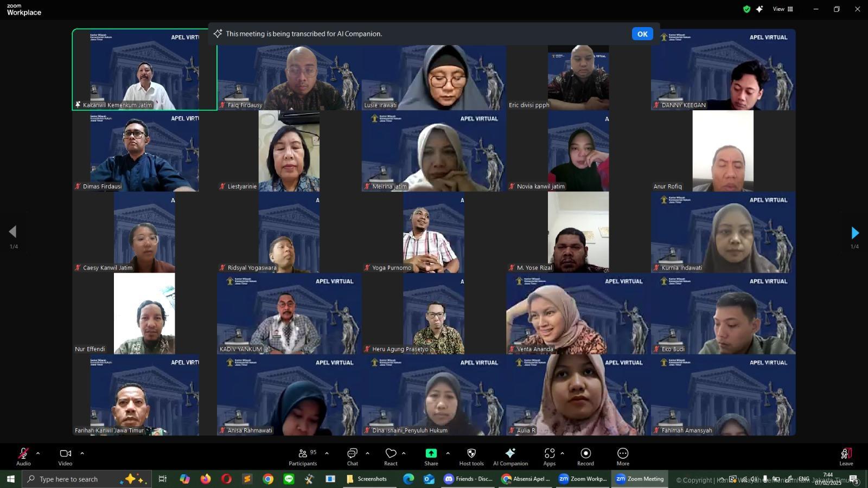Select Liestyarinie video tile

pyautogui.click(x=289, y=151)
